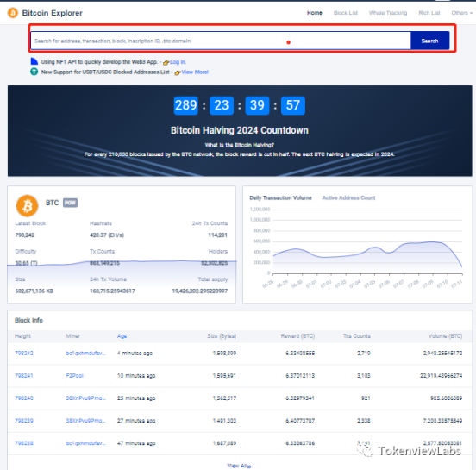Click the green USDT icon
Image resolution: width=476 pixels, height=470 pixels.
(x=34, y=72)
